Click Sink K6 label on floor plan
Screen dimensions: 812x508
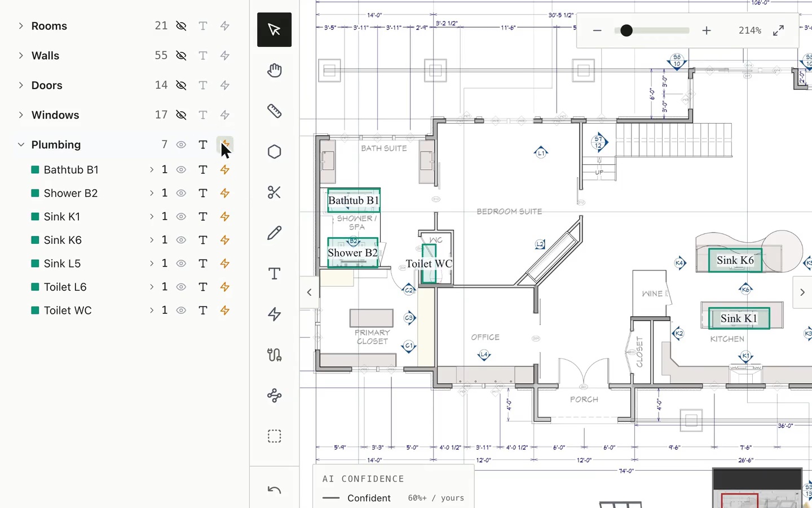tap(735, 260)
